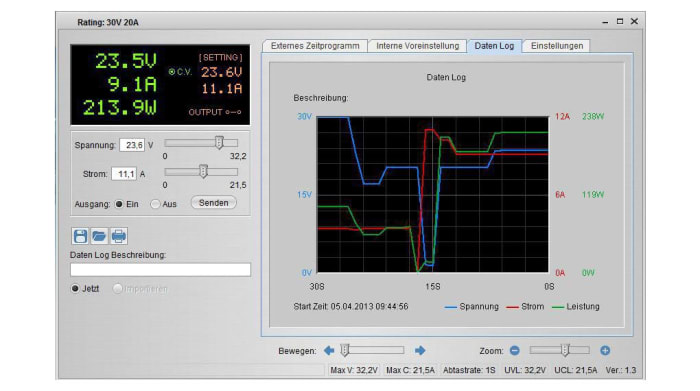Click the 15S time axis label
The height and width of the screenshot is (391, 700).
pyautogui.click(x=432, y=287)
